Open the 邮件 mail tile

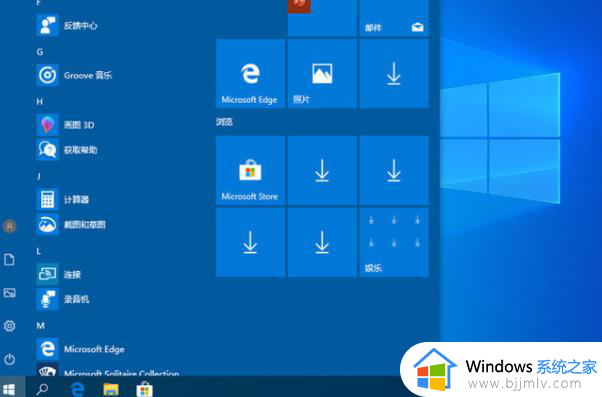click(x=394, y=18)
